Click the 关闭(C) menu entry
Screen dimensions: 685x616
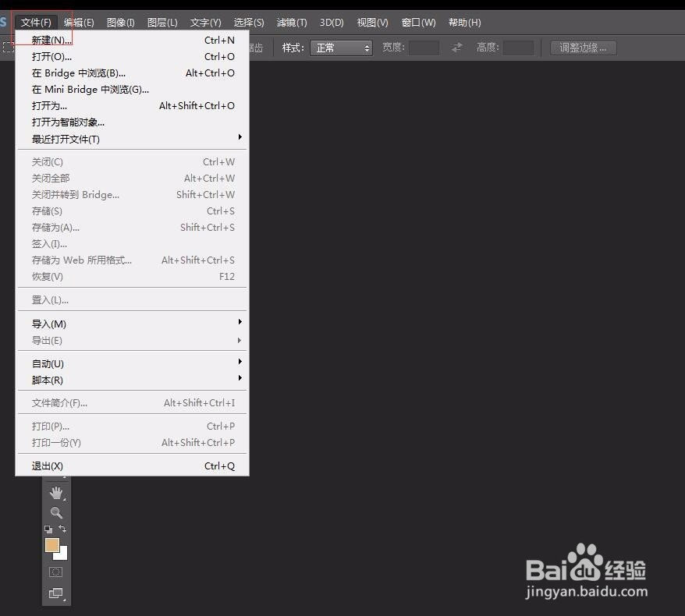coord(133,162)
